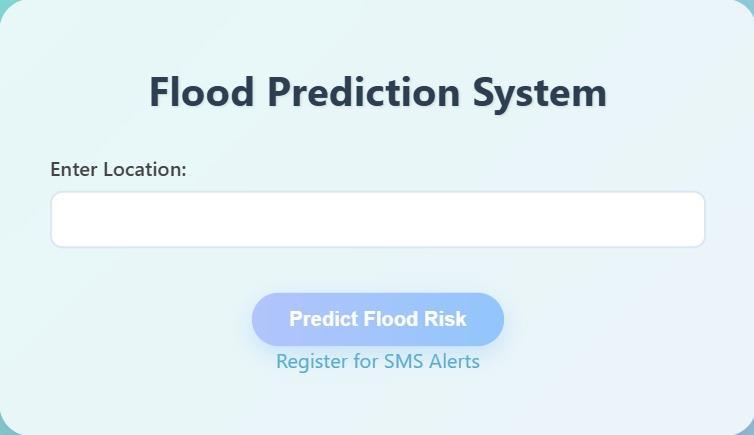Click the Enter Location label
The width and height of the screenshot is (754, 435).
pos(118,170)
